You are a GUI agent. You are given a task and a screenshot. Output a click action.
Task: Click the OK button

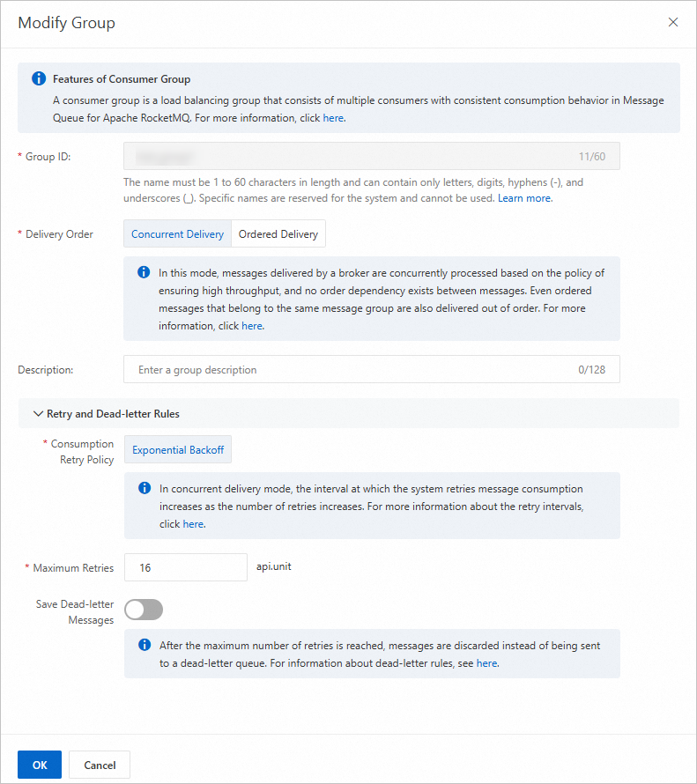coord(40,765)
